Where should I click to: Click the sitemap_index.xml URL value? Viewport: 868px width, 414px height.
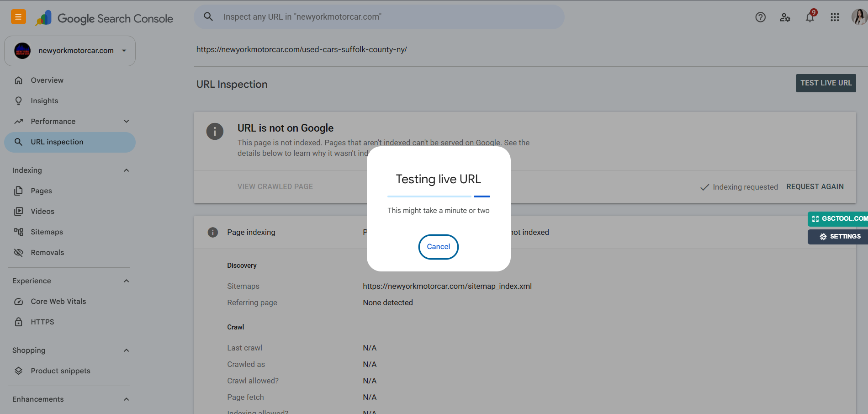pyautogui.click(x=447, y=287)
